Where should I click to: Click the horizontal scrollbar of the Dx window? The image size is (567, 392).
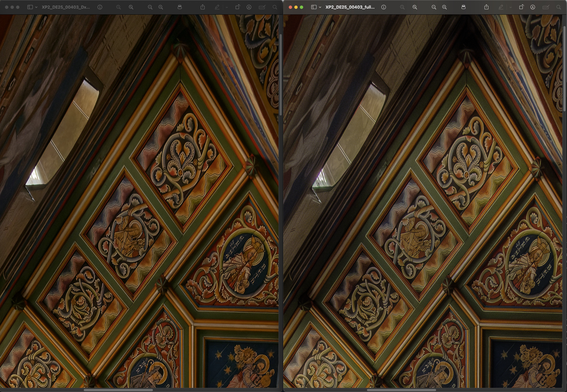[118, 390]
